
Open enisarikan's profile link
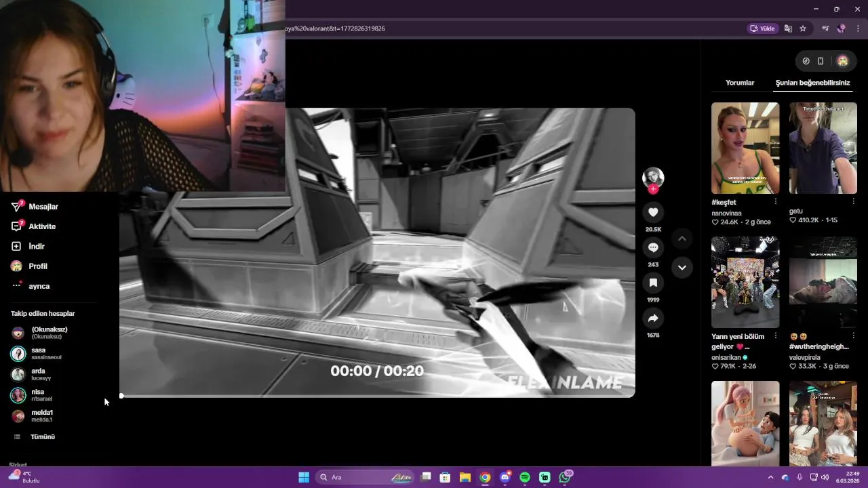click(726, 357)
